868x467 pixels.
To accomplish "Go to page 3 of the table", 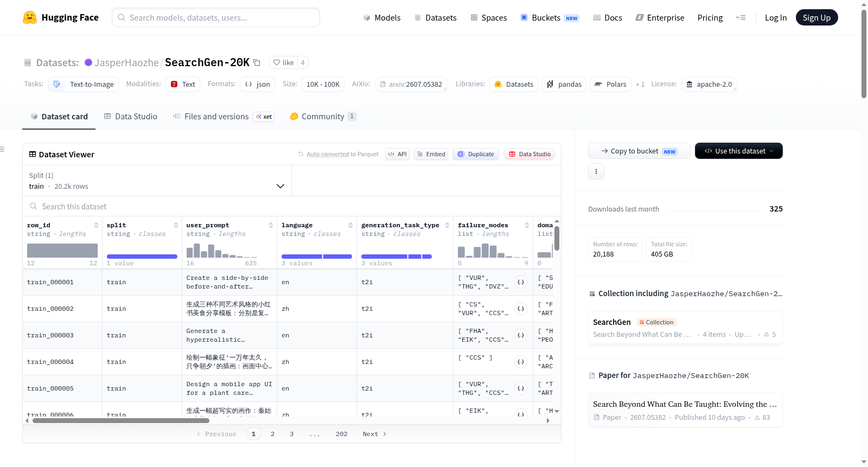I will [291, 434].
